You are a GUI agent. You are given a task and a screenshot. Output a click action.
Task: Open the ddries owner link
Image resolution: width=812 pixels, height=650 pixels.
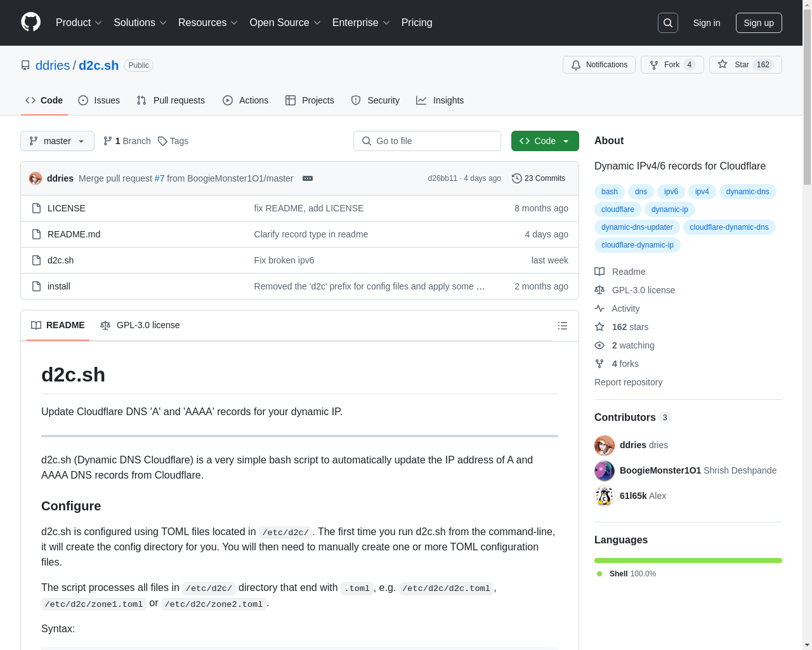(x=53, y=65)
